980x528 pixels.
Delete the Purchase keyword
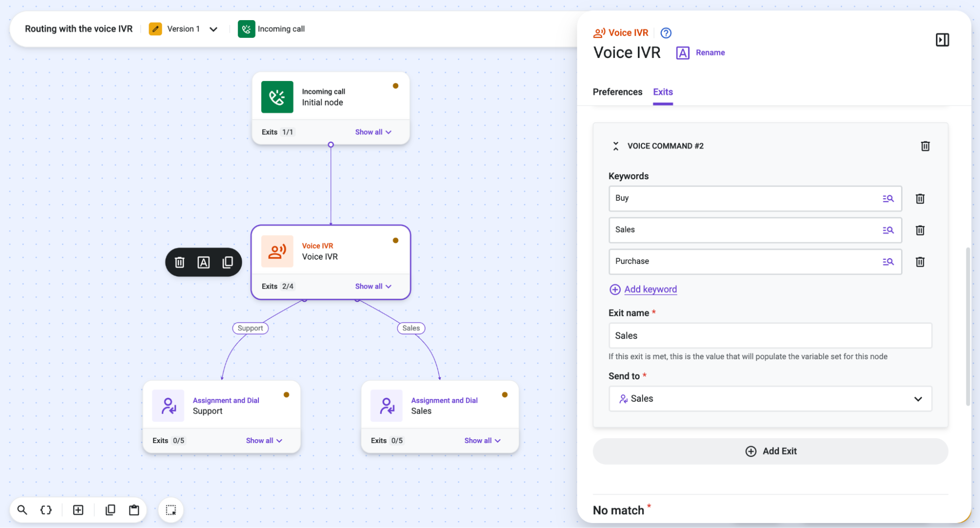click(x=920, y=262)
